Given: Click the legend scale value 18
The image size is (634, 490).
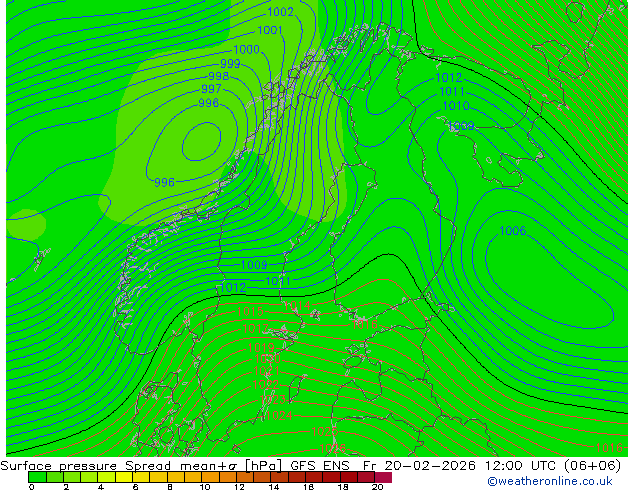Looking at the screenshot, I should pyautogui.click(x=343, y=487).
